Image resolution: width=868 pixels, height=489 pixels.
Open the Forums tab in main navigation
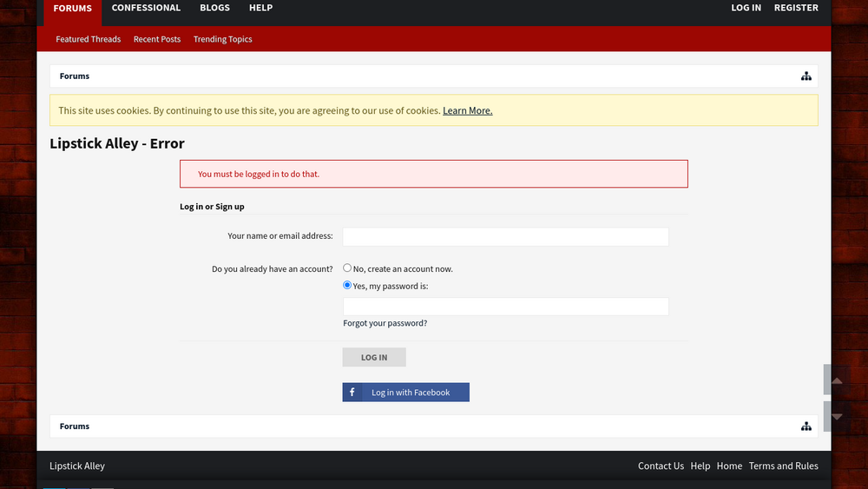click(73, 9)
